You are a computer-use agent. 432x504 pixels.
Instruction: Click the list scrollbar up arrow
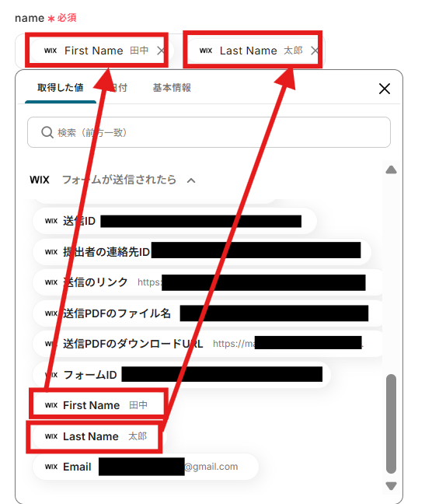(391, 170)
